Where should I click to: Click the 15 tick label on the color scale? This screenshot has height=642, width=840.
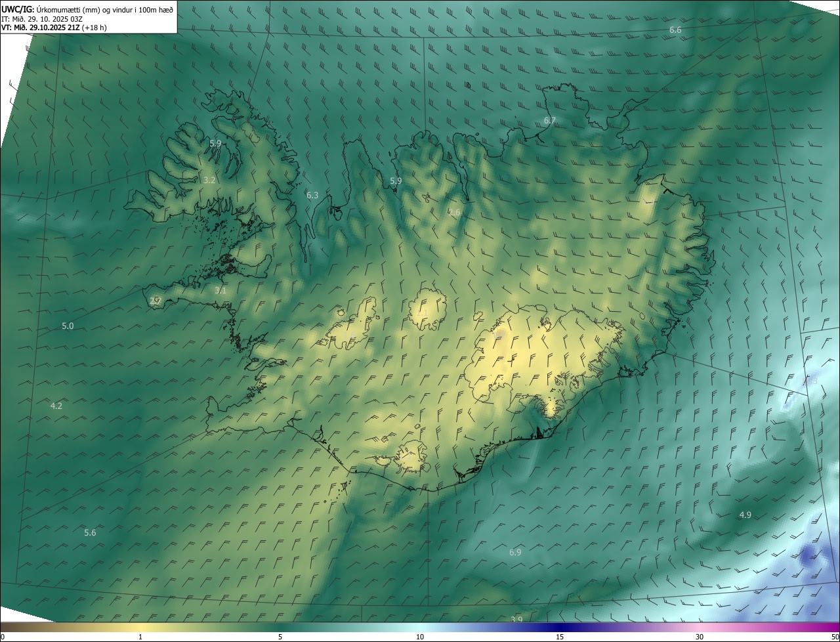click(x=560, y=637)
